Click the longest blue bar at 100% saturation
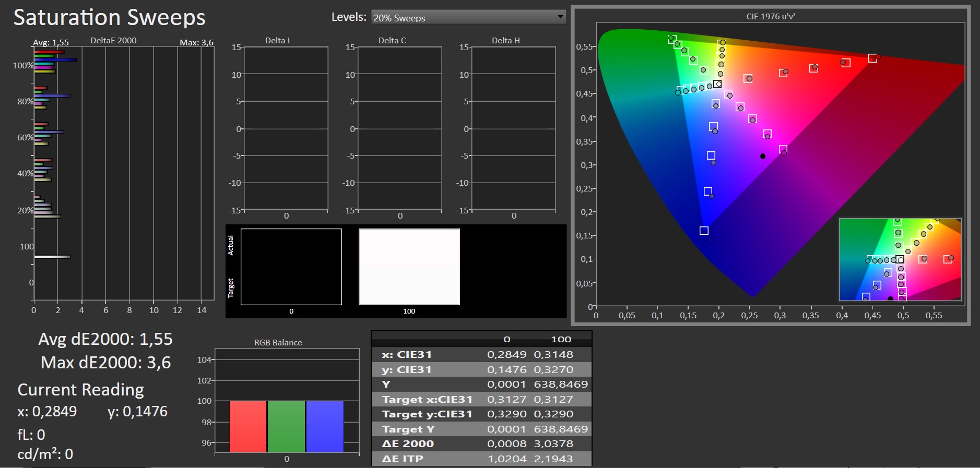The height and width of the screenshot is (468, 980). click(55, 59)
